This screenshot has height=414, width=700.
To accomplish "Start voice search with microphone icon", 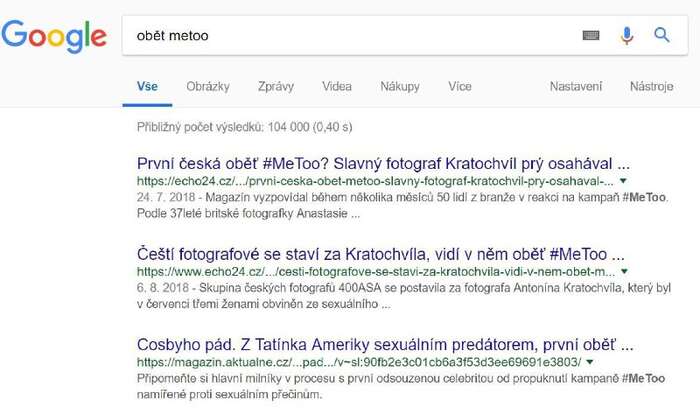I will tap(627, 35).
